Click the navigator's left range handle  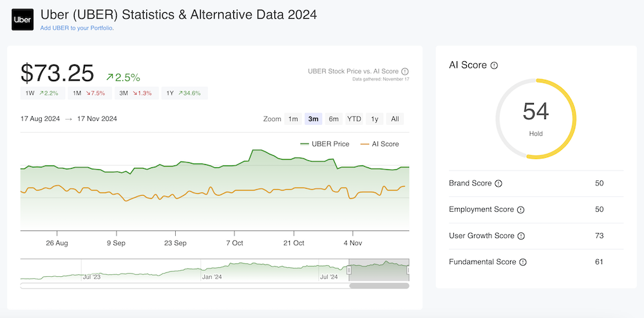pos(348,270)
